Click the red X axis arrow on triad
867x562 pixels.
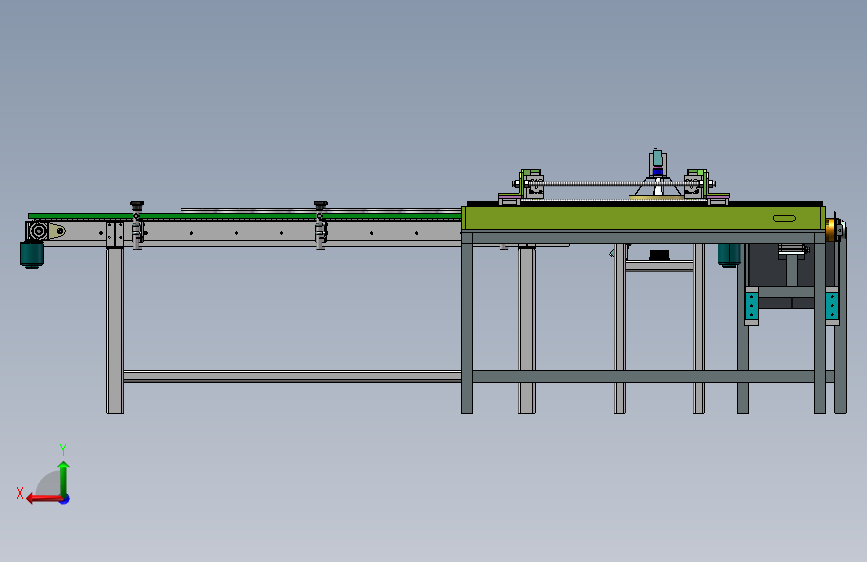click(43, 499)
